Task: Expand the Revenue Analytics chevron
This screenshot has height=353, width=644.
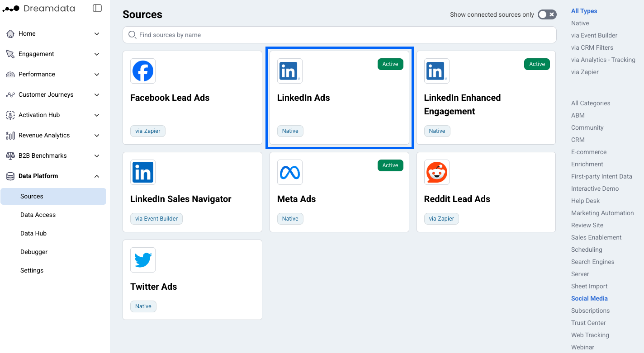Action: (x=97, y=136)
